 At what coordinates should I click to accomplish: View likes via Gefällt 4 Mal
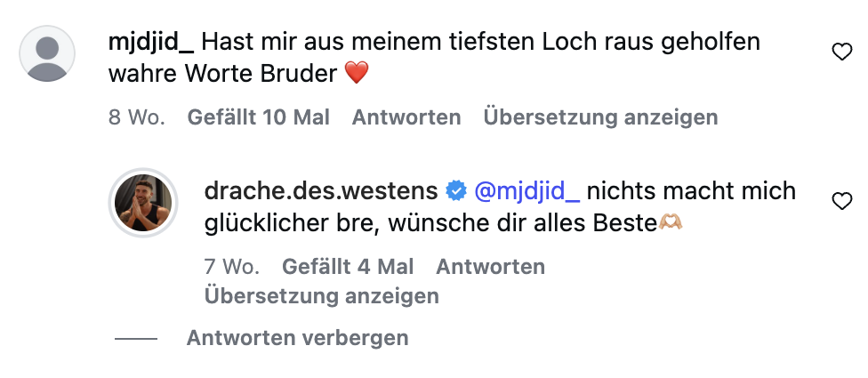[348, 267]
